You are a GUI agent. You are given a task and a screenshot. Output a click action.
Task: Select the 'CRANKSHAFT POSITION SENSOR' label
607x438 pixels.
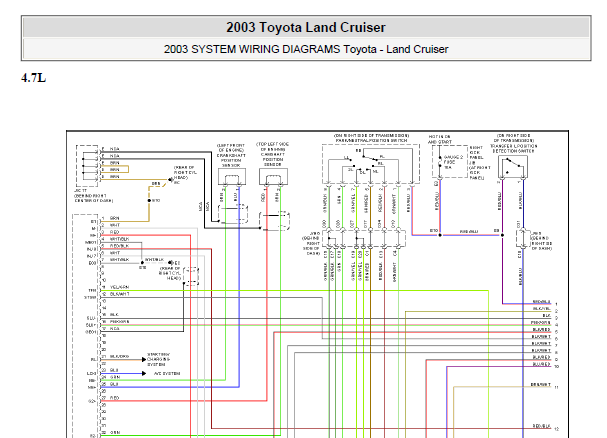(x=231, y=158)
